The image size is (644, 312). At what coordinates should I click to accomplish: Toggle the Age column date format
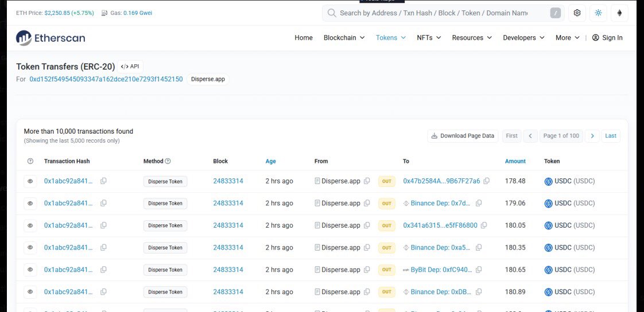click(x=271, y=161)
